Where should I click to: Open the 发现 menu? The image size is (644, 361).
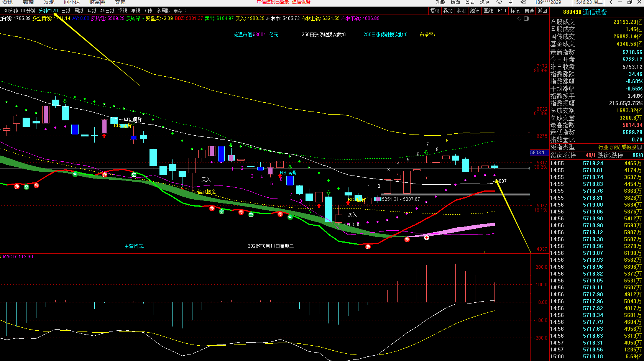coord(49,2)
